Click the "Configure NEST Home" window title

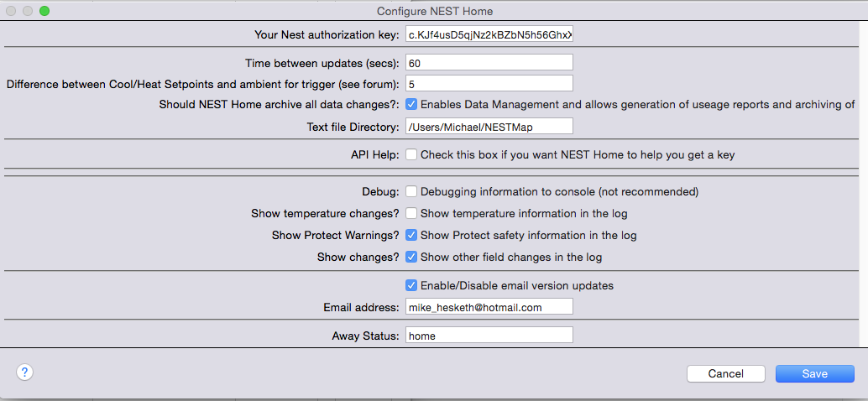(x=435, y=11)
